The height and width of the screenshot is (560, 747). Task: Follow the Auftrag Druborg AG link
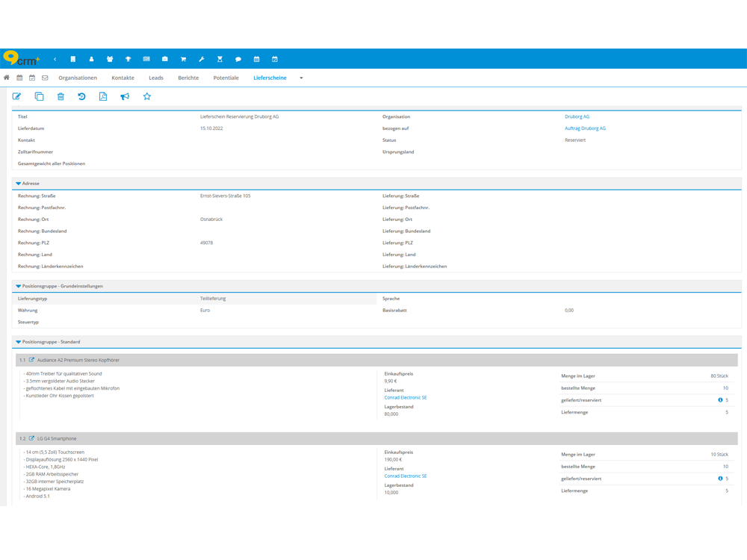tap(585, 128)
